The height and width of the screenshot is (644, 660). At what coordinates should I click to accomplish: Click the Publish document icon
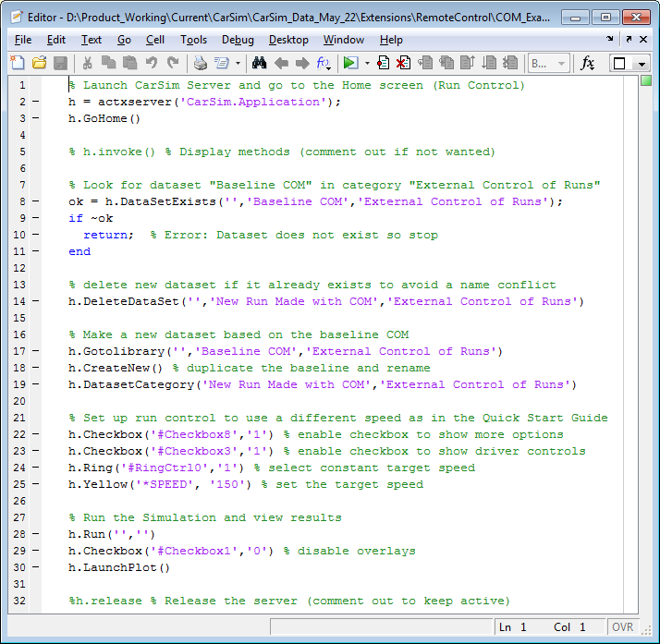pyautogui.click(x=222, y=63)
